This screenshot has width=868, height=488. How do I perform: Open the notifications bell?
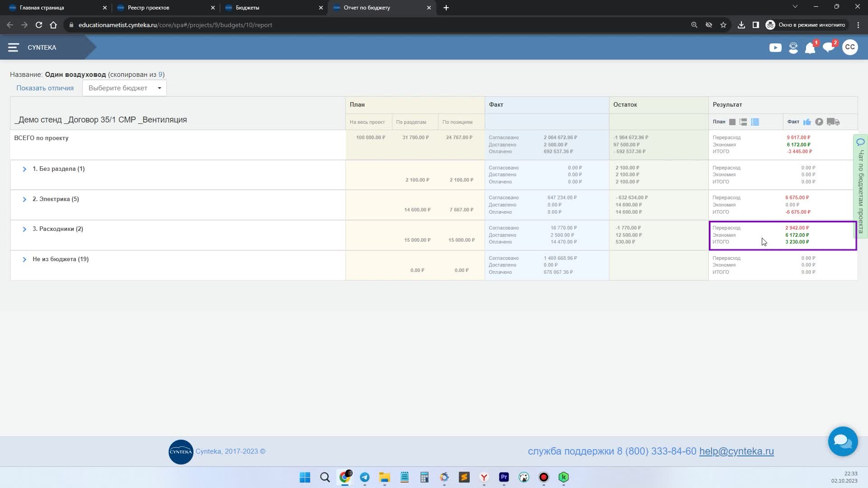pos(810,48)
